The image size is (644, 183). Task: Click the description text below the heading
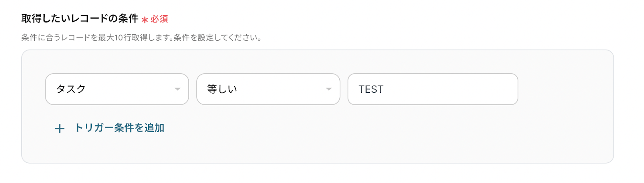[141, 38]
